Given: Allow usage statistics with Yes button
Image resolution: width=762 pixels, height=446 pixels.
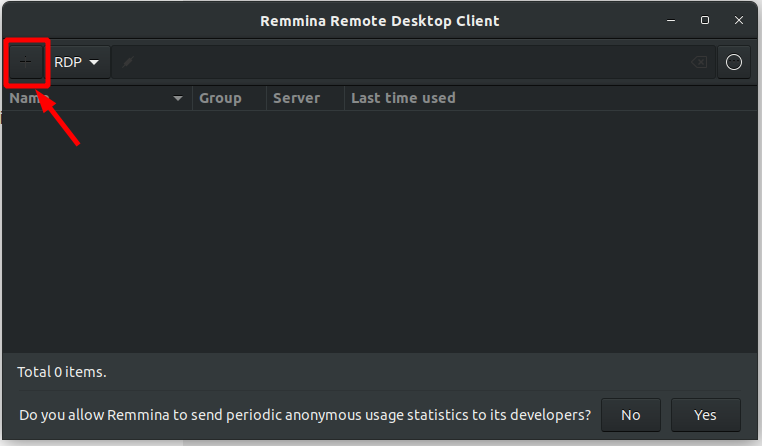Looking at the screenshot, I should click(705, 414).
